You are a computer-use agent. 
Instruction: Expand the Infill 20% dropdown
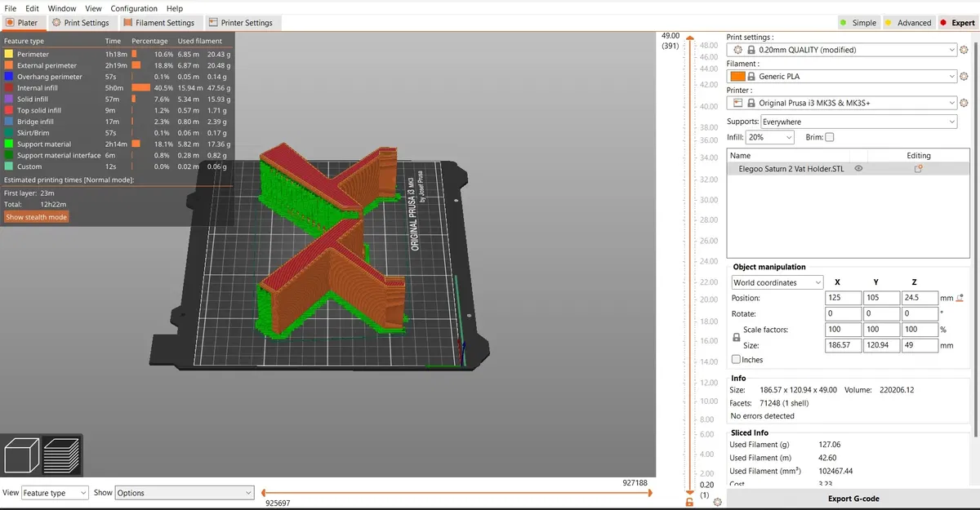pos(770,138)
